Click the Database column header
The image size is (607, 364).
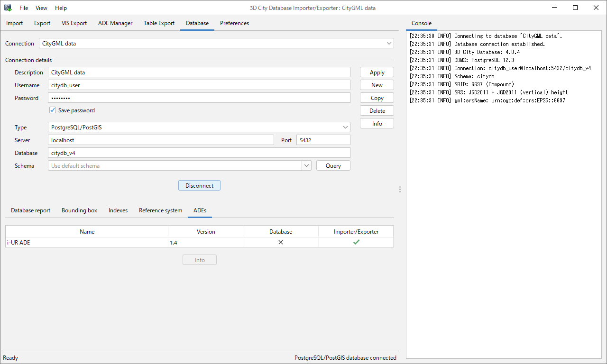click(281, 231)
